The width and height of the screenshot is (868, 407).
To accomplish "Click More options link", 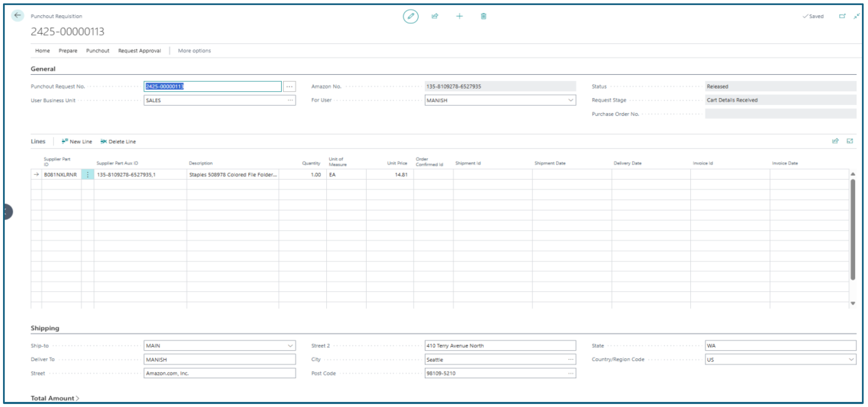I will coord(194,51).
